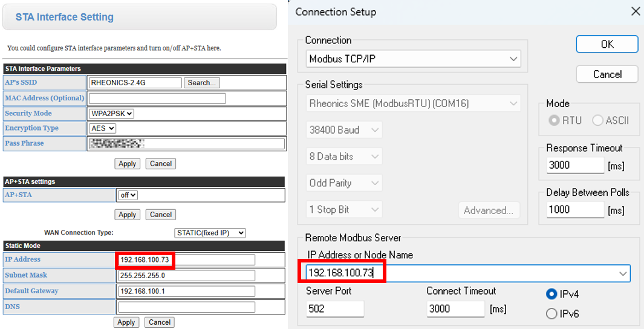Apply the STA Interface Parameters
This screenshot has height=329, width=644.
(x=127, y=164)
